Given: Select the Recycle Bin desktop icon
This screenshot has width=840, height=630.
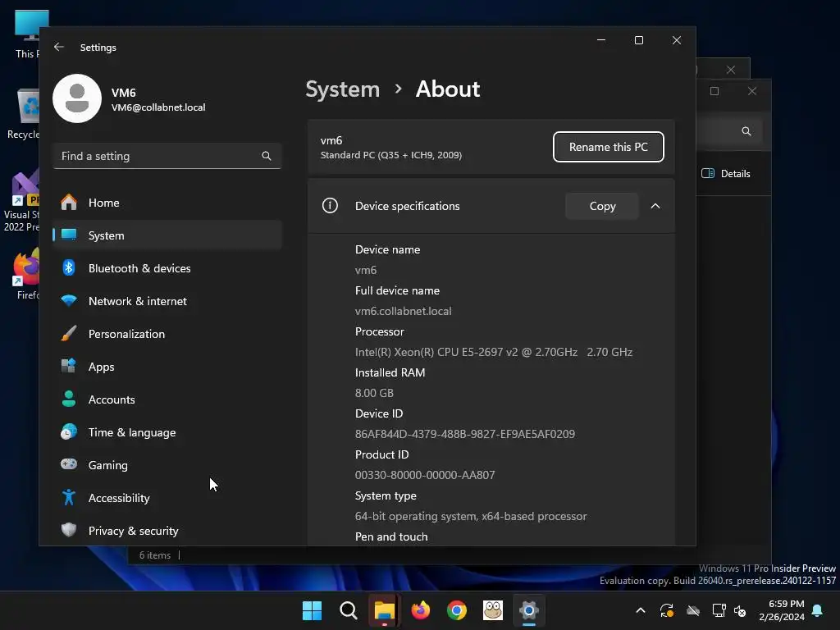Looking at the screenshot, I should [x=24, y=113].
